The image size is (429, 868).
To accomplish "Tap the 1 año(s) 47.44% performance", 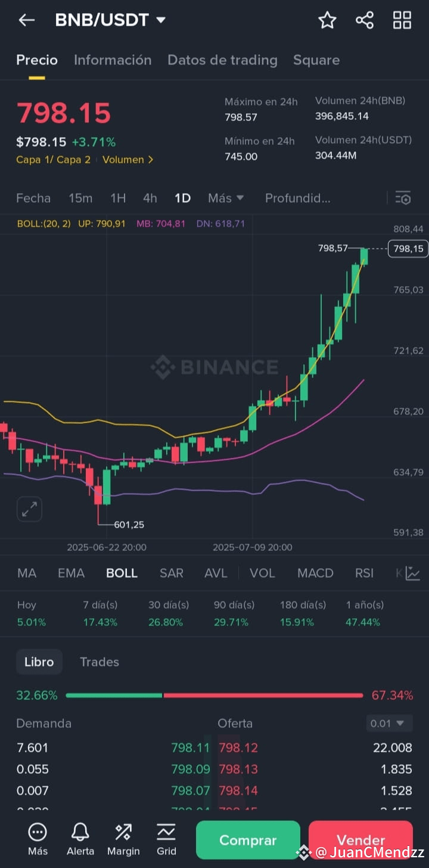I will pyautogui.click(x=365, y=613).
